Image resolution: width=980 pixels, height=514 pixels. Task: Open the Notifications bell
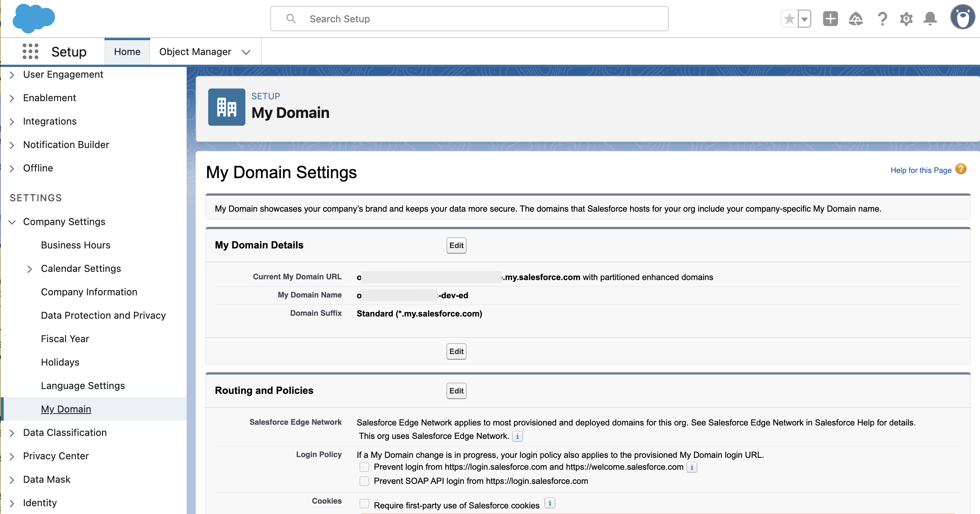click(930, 19)
